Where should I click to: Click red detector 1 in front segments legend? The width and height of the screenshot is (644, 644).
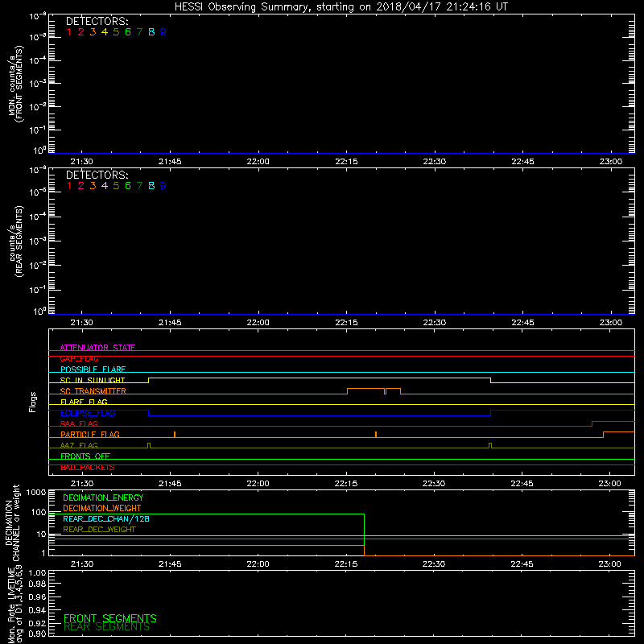pos(69,32)
